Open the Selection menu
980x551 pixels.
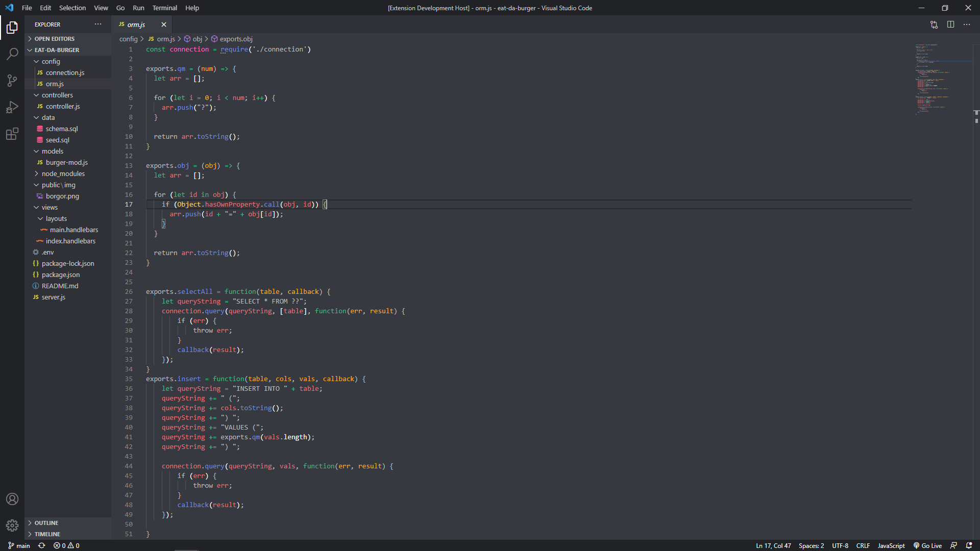pyautogui.click(x=72, y=8)
